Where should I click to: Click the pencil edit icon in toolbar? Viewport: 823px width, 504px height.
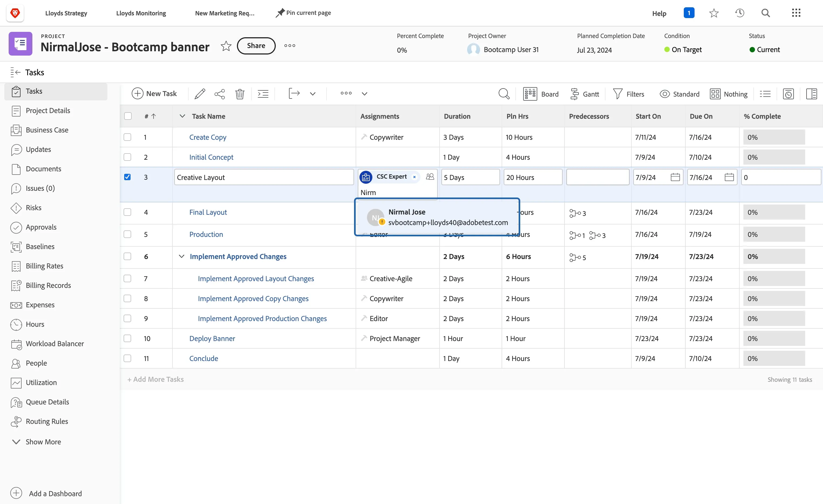[x=200, y=94]
